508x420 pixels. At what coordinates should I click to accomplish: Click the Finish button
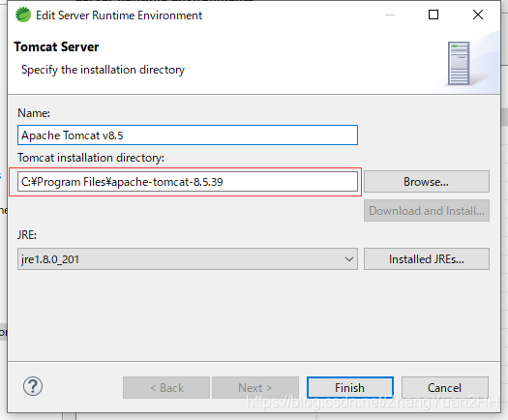click(x=350, y=388)
